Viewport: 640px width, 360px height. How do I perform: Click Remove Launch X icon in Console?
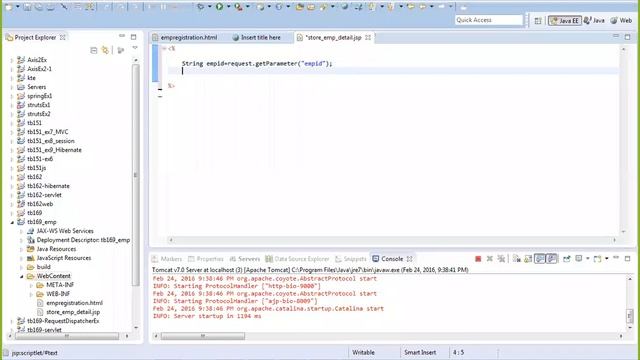click(489, 259)
